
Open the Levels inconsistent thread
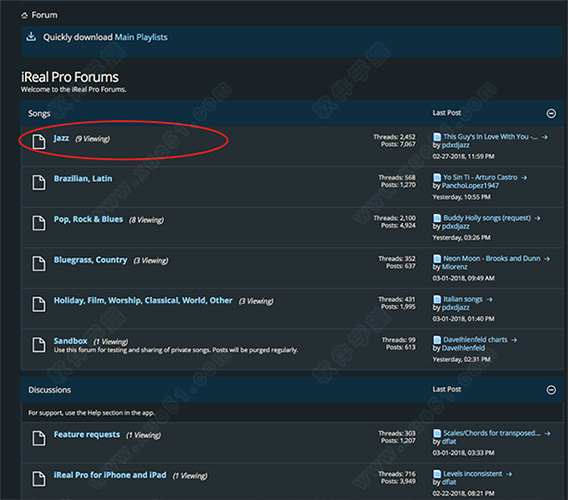473,474
